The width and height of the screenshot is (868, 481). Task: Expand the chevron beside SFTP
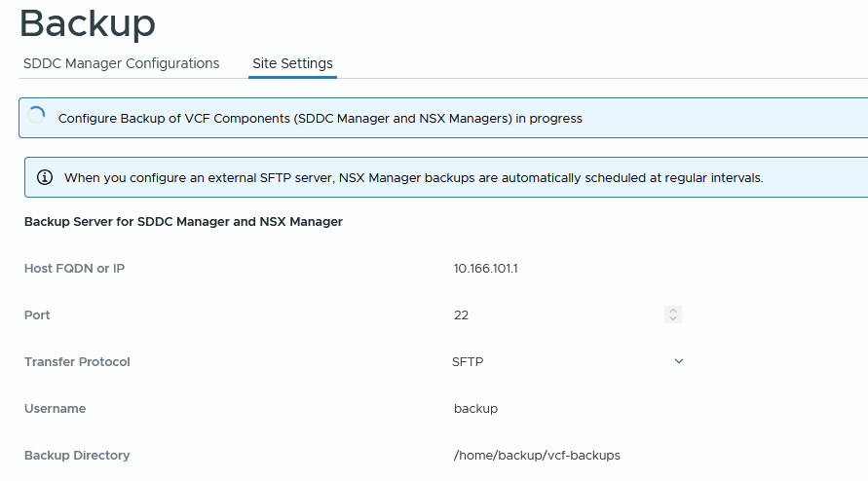tap(679, 361)
